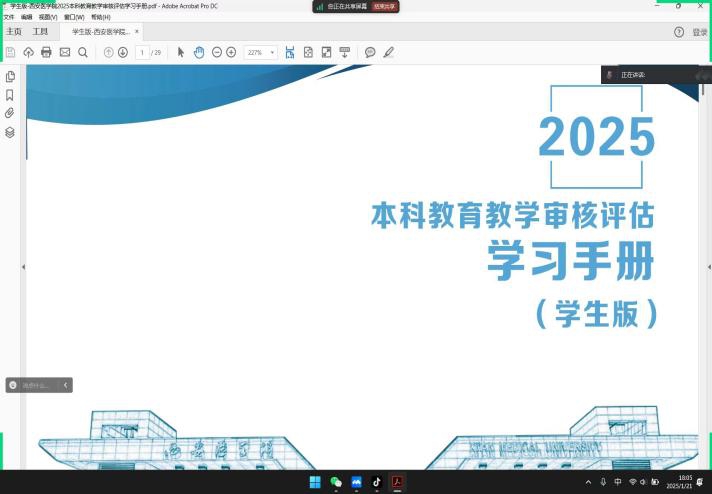Open the 视图(V) menu
The width and height of the screenshot is (712, 494).
tap(48, 17)
